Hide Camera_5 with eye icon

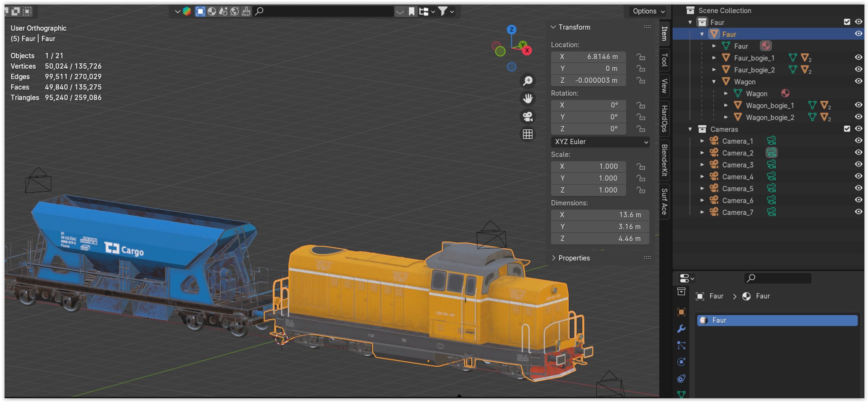[x=858, y=188]
